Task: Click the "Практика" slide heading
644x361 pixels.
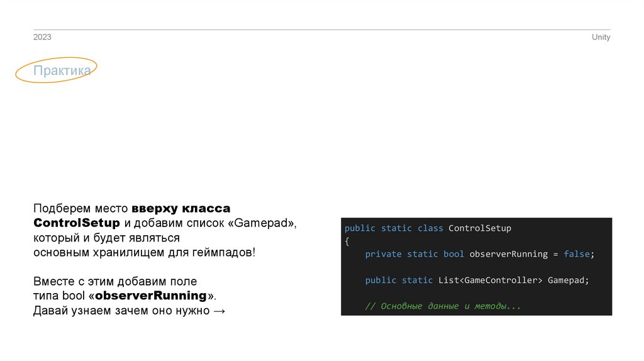Action: tap(62, 71)
